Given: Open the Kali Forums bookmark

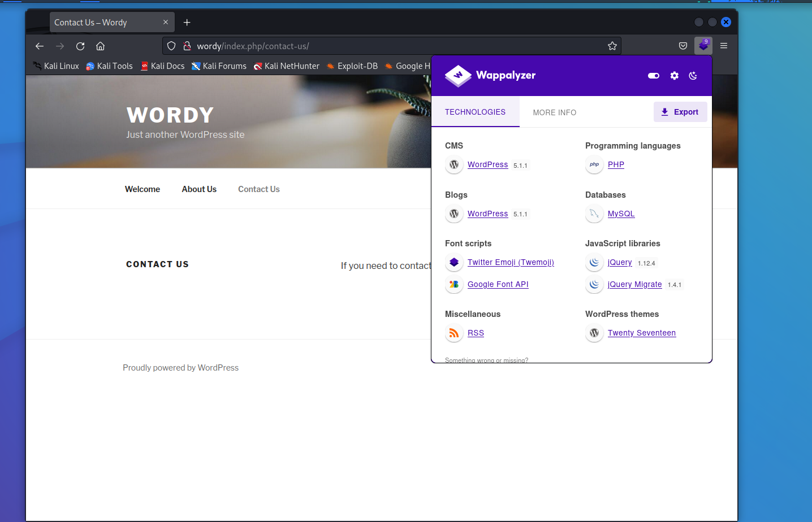Looking at the screenshot, I should point(219,66).
